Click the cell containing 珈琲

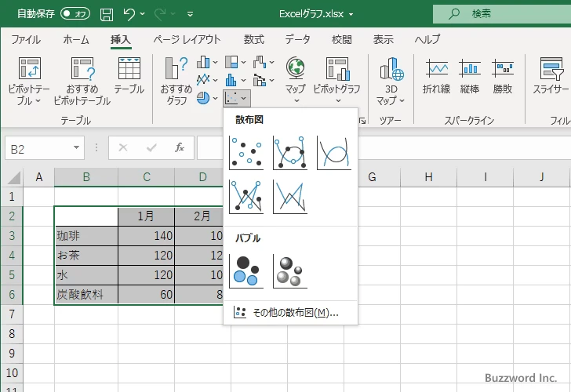pos(86,236)
